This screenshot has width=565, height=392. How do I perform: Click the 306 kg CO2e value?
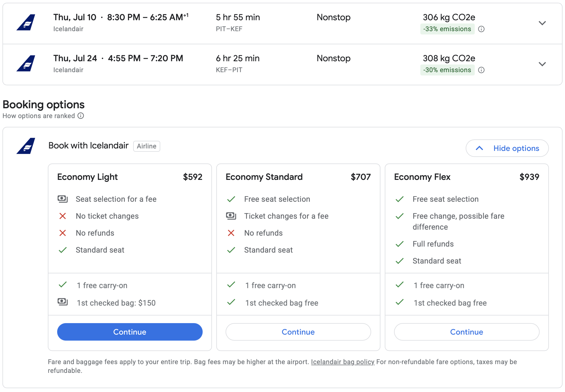point(449,17)
